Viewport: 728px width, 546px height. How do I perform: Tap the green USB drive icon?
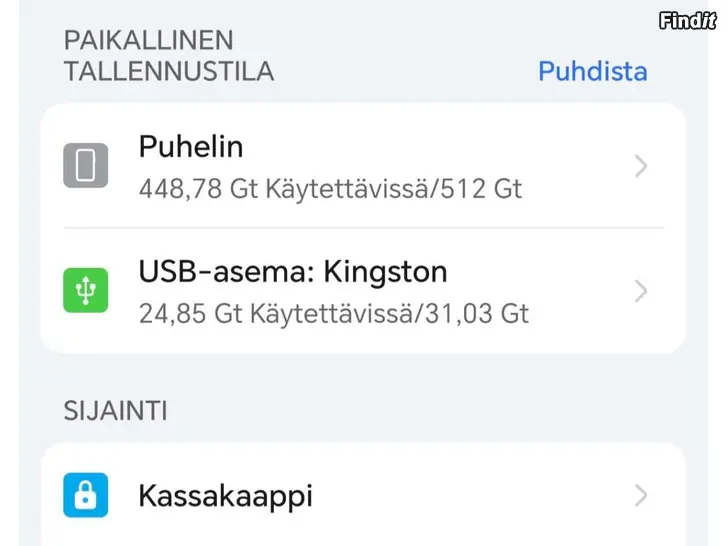[86, 291]
